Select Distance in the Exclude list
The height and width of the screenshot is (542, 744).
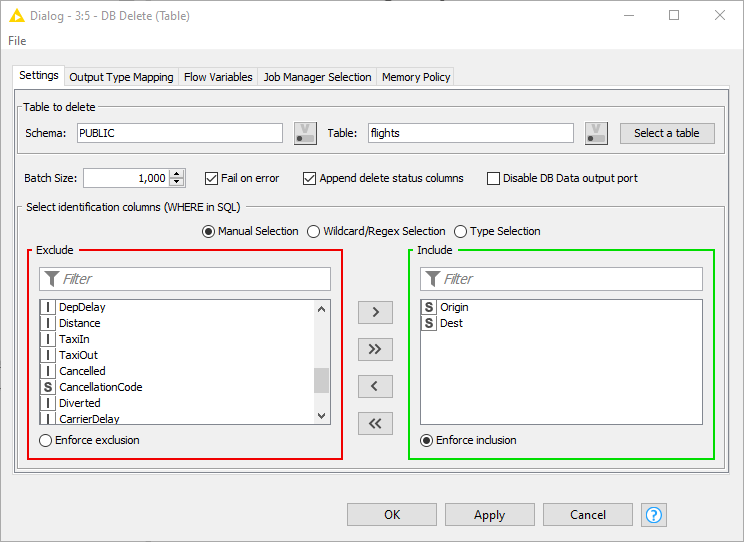click(x=177, y=323)
